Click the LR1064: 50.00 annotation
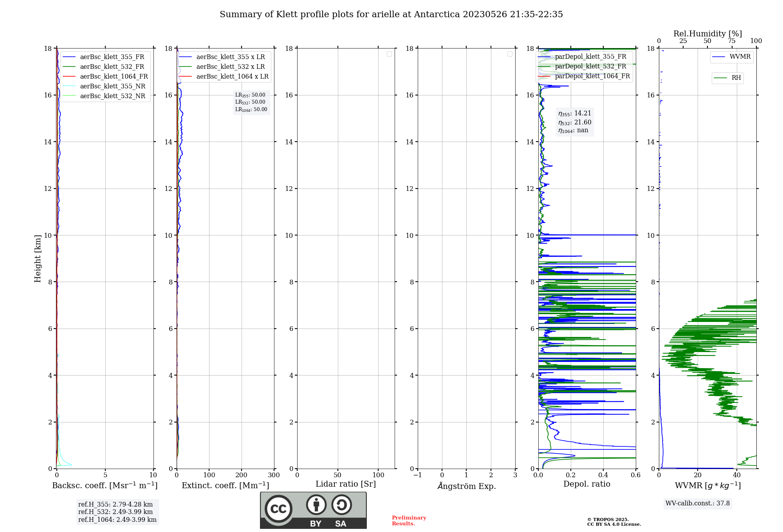This screenshot has height=532, width=783. (251, 110)
